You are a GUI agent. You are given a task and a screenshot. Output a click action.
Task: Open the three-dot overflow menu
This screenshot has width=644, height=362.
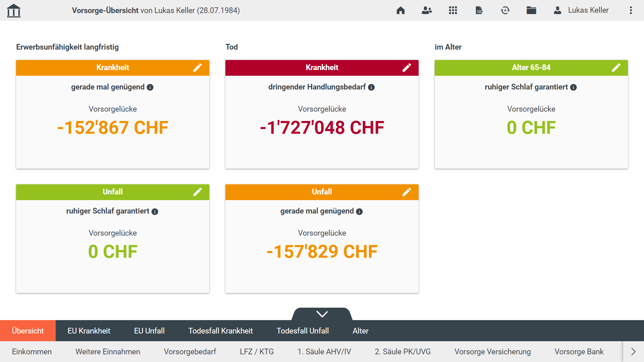click(x=631, y=10)
